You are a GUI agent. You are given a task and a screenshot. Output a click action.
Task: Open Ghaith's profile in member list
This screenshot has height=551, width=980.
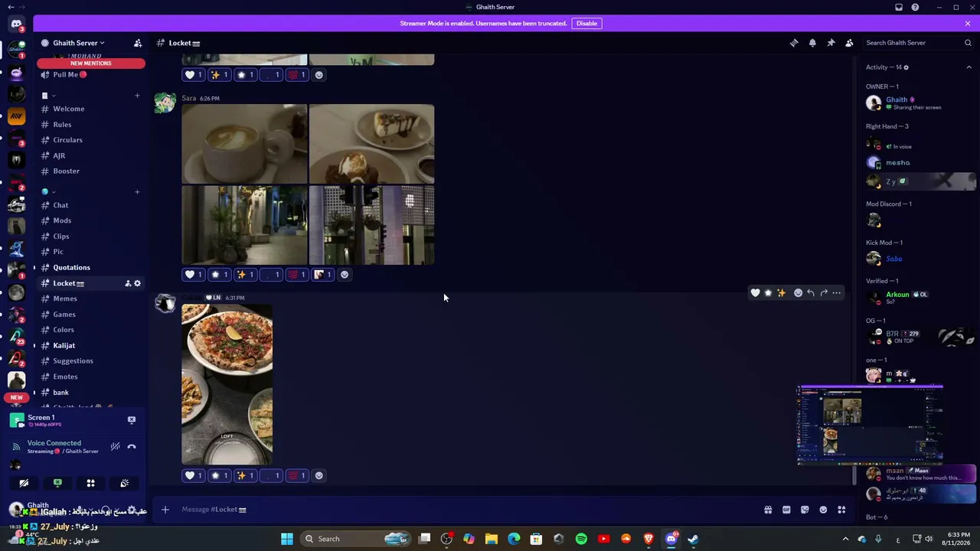(x=919, y=103)
